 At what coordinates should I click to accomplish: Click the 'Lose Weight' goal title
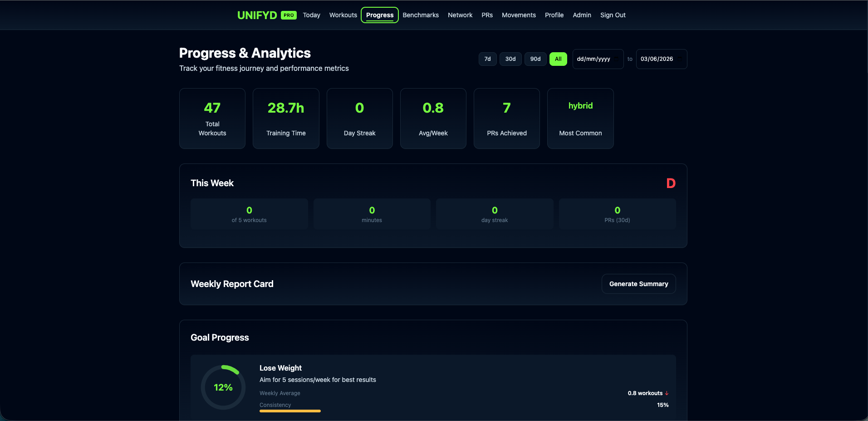(x=280, y=368)
